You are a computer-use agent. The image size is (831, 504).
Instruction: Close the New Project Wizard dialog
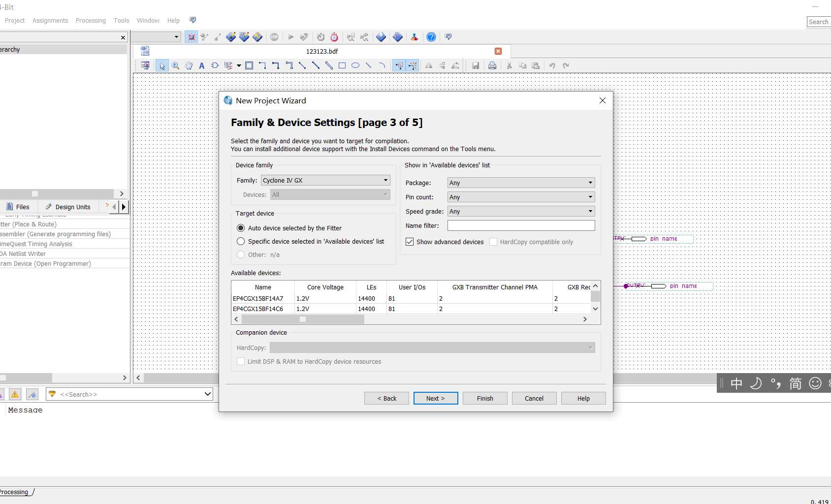point(603,100)
